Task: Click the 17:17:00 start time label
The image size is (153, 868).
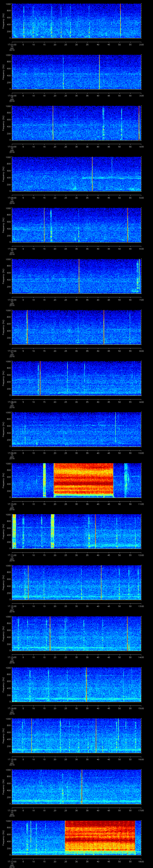Action: [x=12, y=861]
